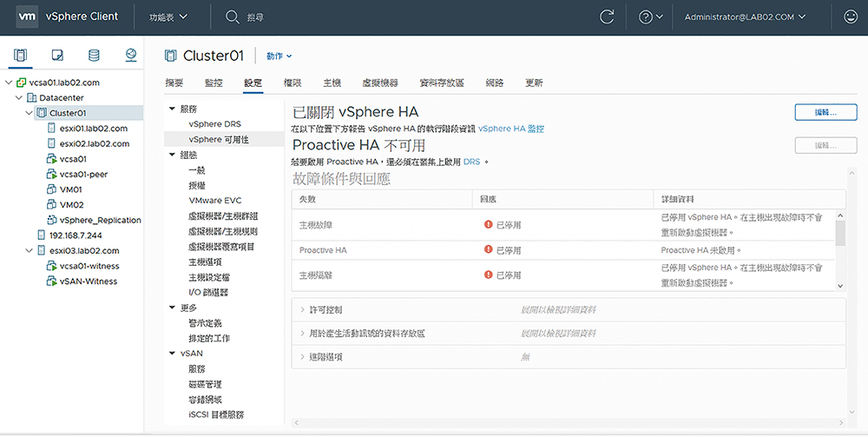Click the vcsa01-peer VM icon
The height and width of the screenshot is (437, 868).
coord(51,174)
